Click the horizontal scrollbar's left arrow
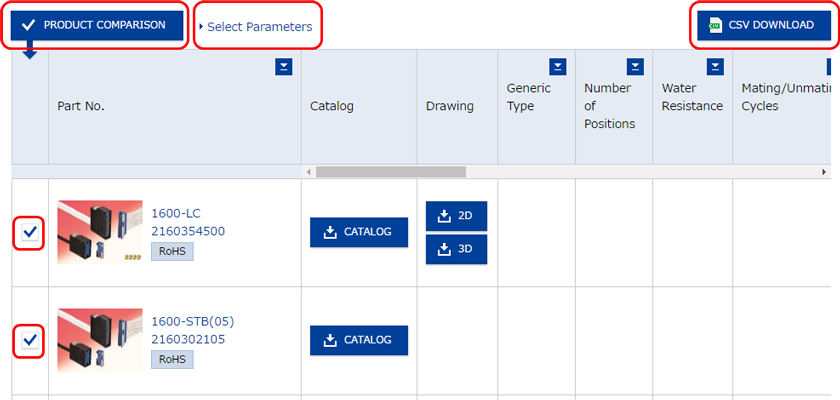Image resolution: width=840 pixels, height=400 pixels. click(309, 172)
